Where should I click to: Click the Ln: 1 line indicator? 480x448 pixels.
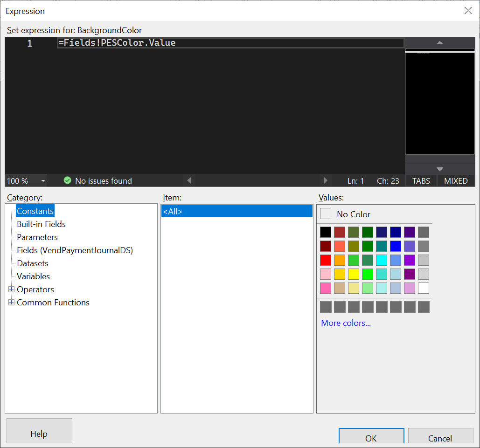point(356,181)
